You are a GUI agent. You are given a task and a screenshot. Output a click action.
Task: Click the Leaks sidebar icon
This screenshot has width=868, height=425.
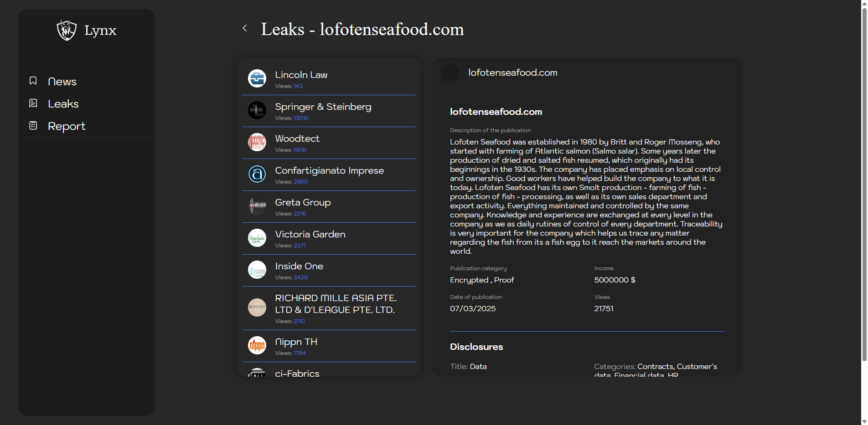pyautogui.click(x=33, y=103)
